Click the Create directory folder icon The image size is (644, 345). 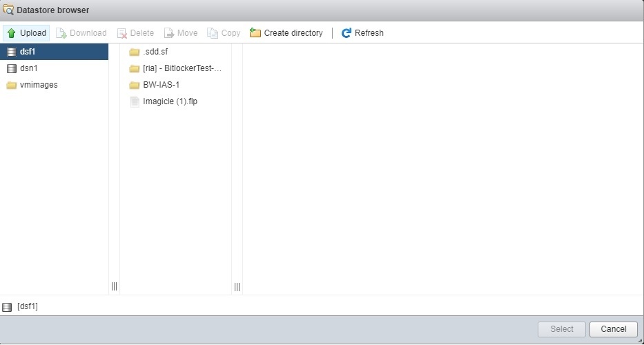255,33
